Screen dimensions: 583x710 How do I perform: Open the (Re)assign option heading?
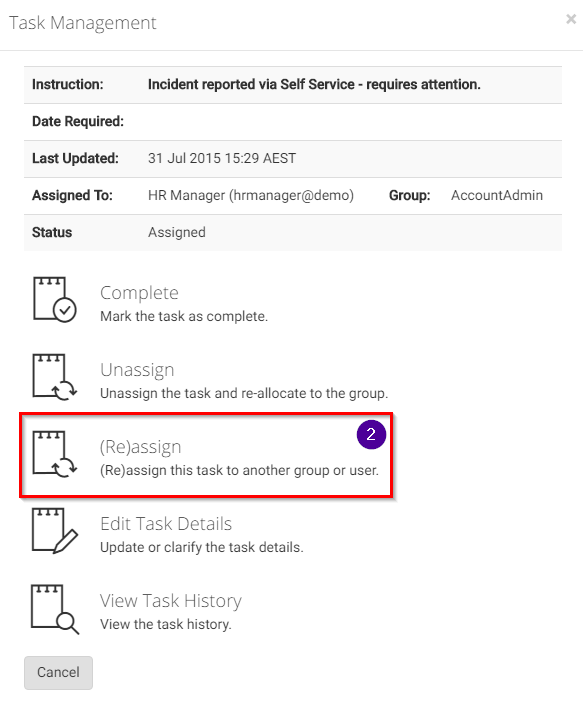click(x=140, y=447)
